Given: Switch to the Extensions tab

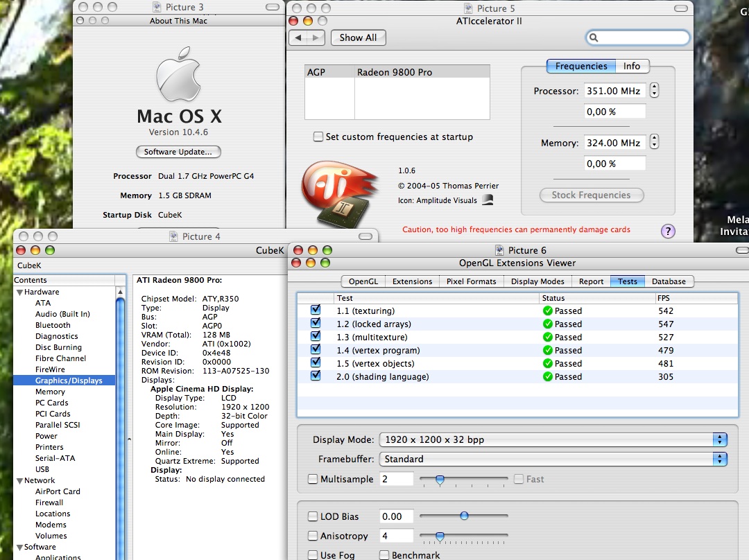Looking at the screenshot, I should click(412, 281).
